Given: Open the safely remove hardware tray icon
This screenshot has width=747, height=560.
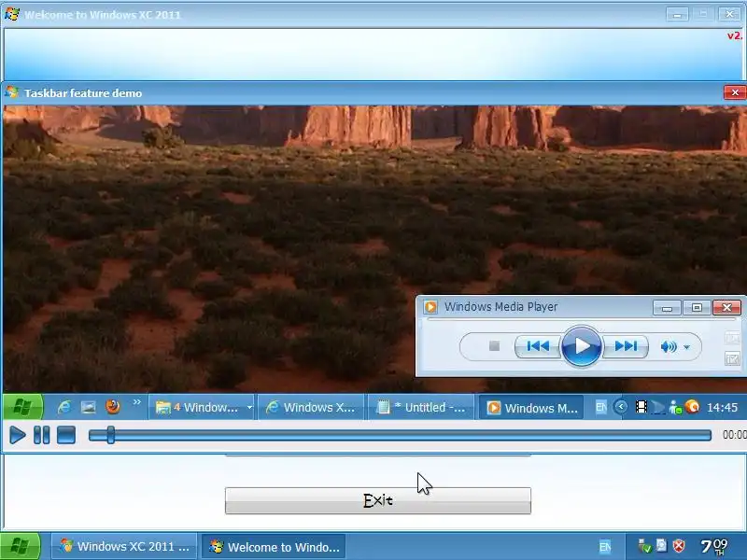Looking at the screenshot, I should 644,546.
